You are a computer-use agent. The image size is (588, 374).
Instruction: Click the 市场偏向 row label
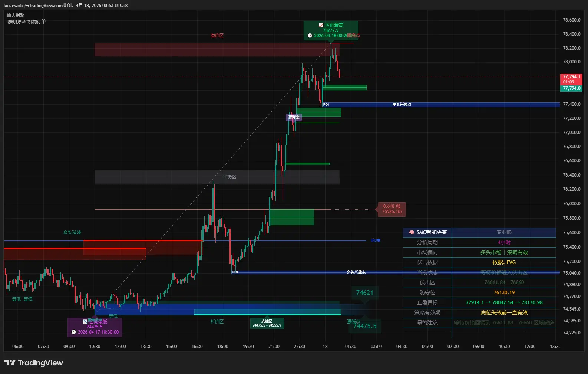(x=427, y=252)
